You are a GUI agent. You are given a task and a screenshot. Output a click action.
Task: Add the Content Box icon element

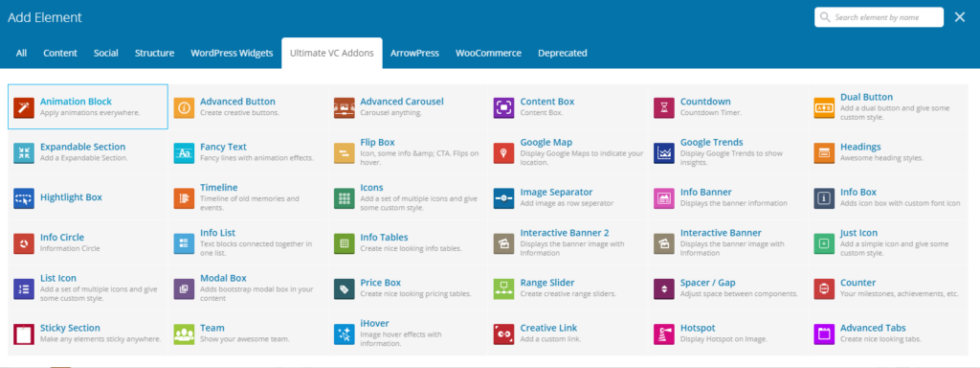(503, 107)
